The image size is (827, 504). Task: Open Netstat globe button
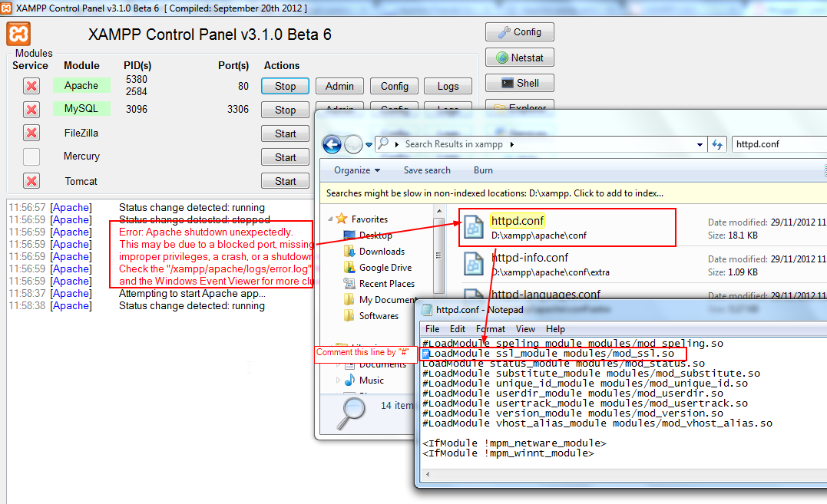tap(520, 58)
